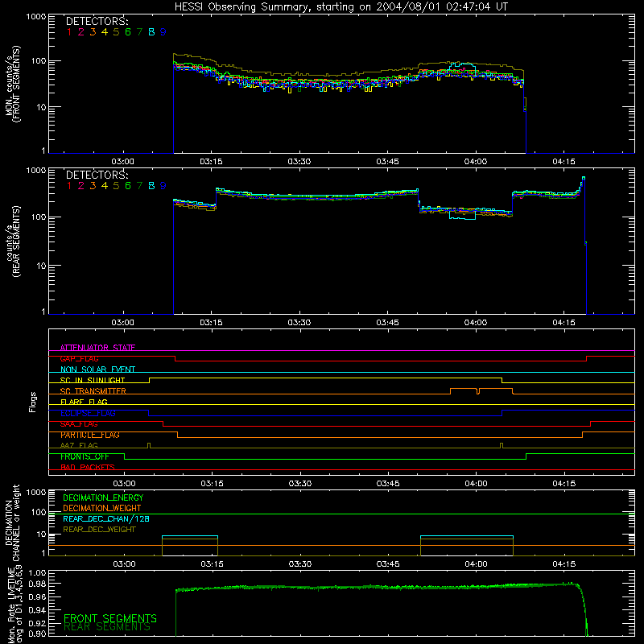Select red detector 1 in the front segments legend
Screen dimensions: 644x644
coord(69,32)
